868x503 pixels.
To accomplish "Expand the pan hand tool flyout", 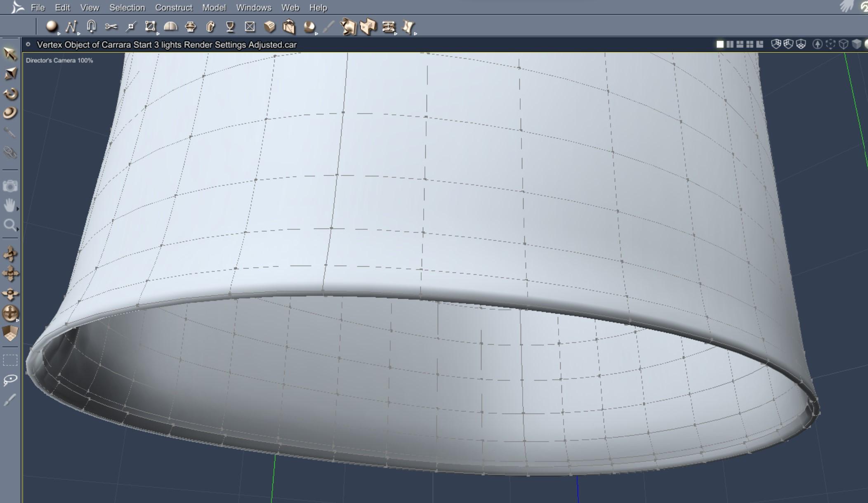I will (x=17, y=209).
